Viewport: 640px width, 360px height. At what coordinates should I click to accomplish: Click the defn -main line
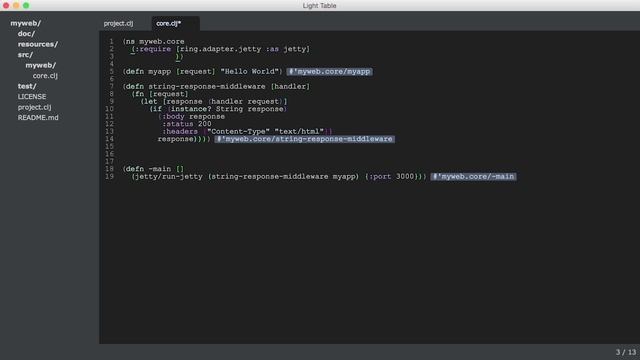click(153, 169)
